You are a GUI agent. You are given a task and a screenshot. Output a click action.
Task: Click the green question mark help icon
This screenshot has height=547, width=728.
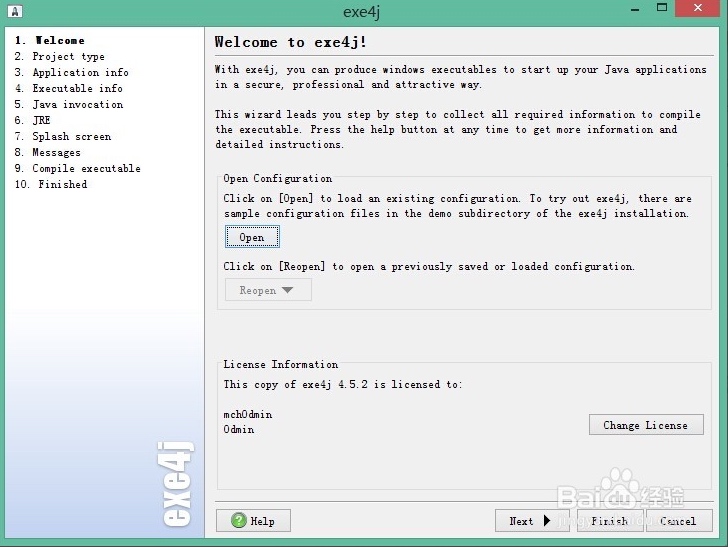click(x=239, y=520)
